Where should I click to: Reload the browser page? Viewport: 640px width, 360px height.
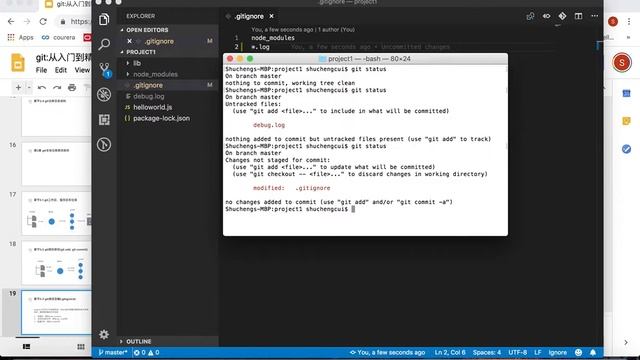pos(43,21)
